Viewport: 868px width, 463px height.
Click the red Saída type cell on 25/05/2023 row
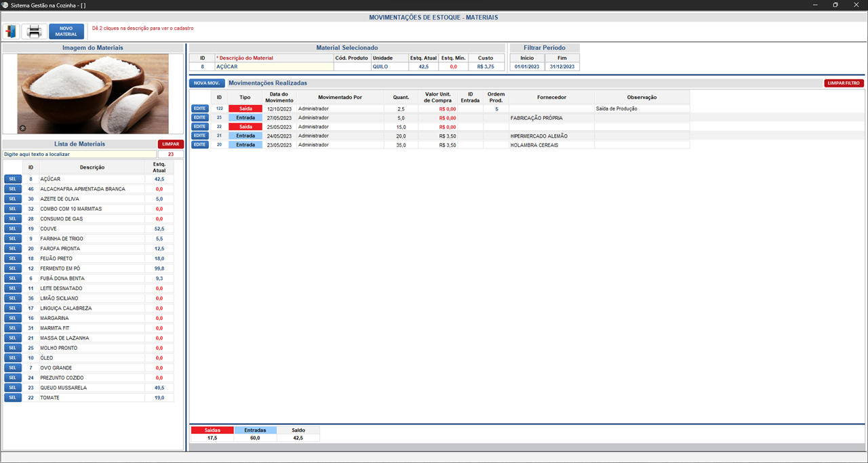(x=245, y=127)
